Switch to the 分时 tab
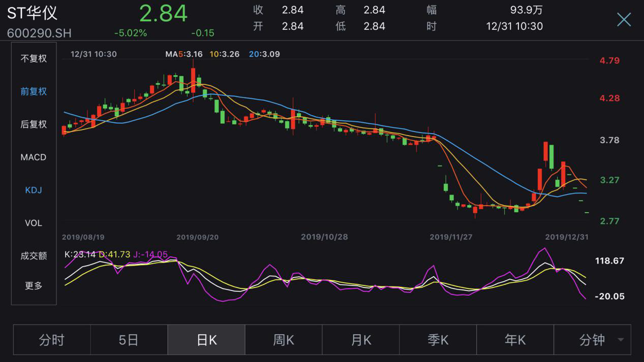The height and width of the screenshot is (362, 644). click(x=52, y=340)
